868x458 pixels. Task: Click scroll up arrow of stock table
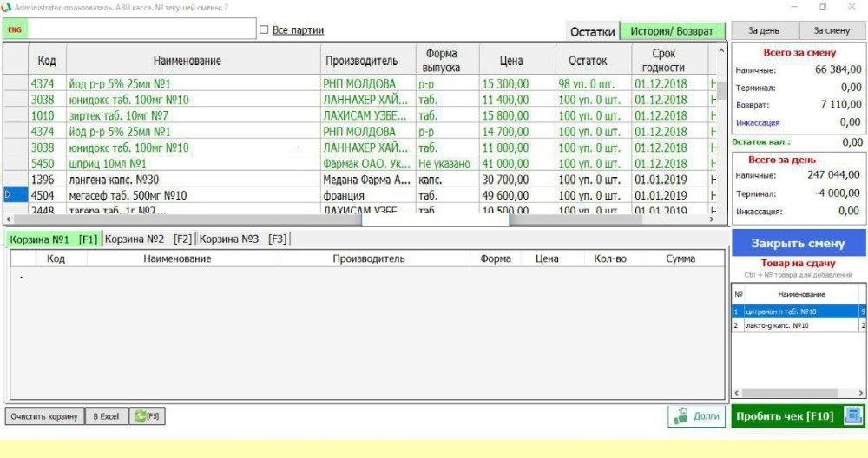pyautogui.click(x=721, y=50)
